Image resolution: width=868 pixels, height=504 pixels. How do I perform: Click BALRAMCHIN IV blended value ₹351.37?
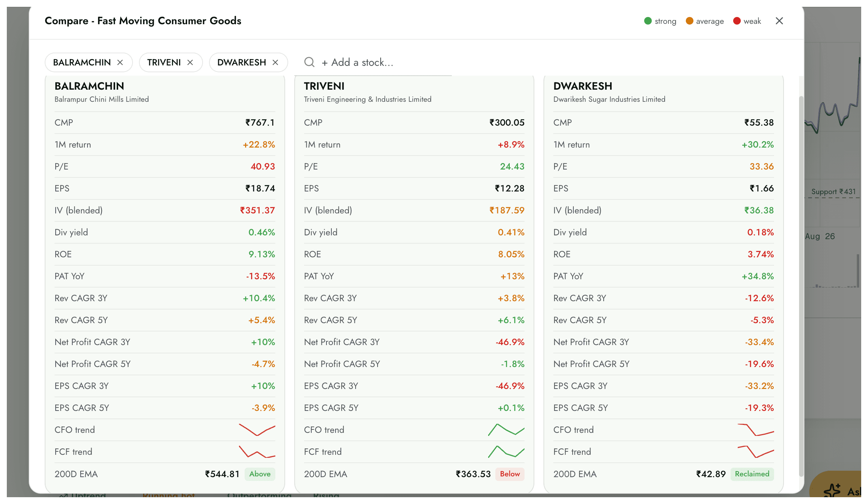257,210
